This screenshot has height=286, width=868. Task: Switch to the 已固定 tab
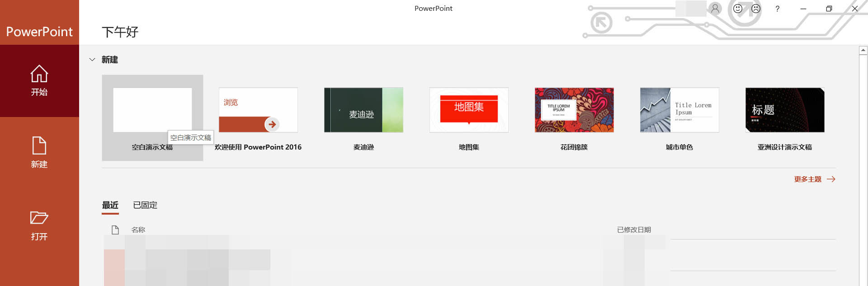point(145,205)
